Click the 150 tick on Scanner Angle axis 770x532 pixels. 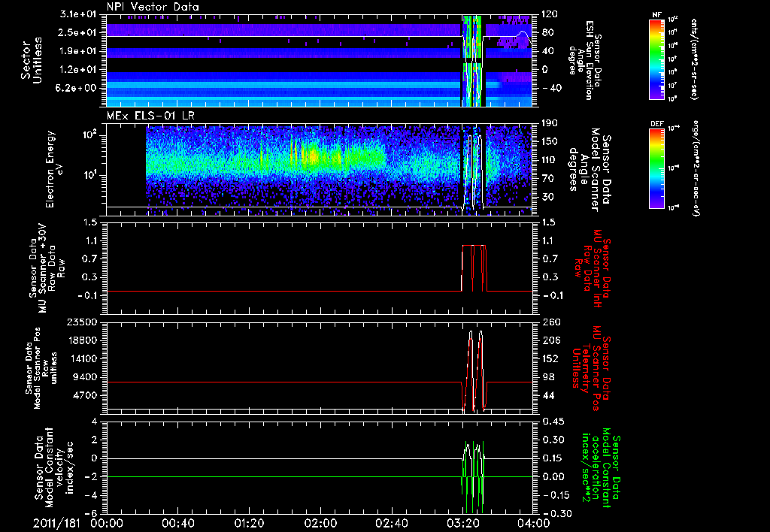coord(551,142)
